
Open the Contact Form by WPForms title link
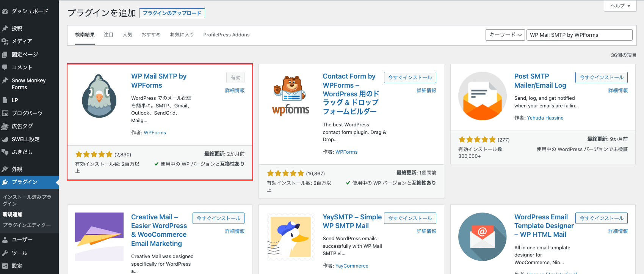point(351,94)
